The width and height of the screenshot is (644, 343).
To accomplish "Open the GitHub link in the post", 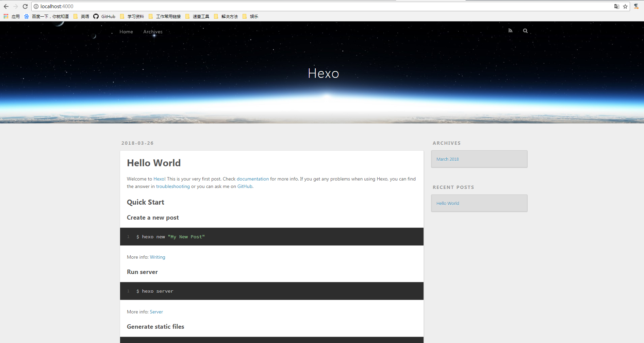I will 245,186.
